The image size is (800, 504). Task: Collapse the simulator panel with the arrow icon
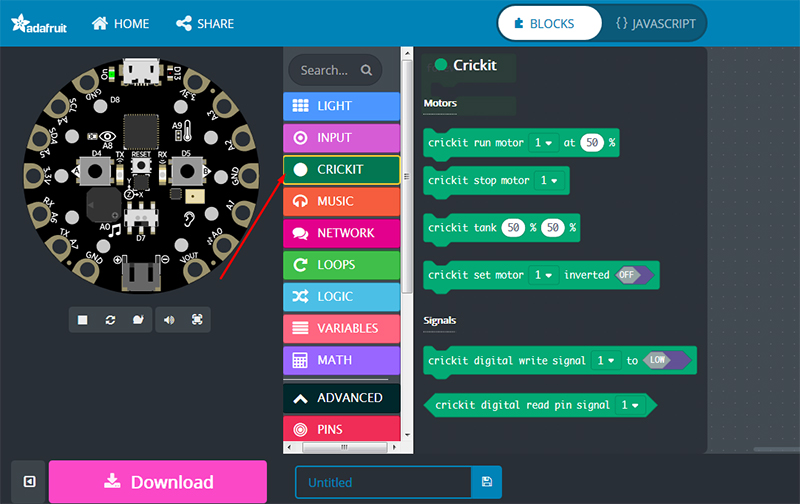(x=30, y=482)
